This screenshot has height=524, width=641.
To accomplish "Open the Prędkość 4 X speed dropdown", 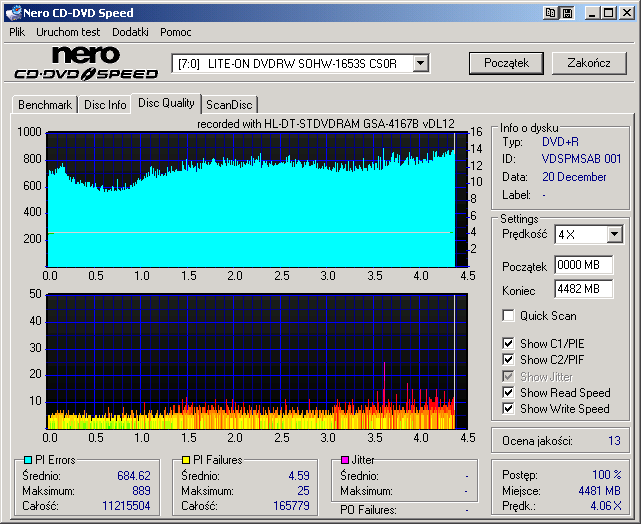I will point(589,235).
